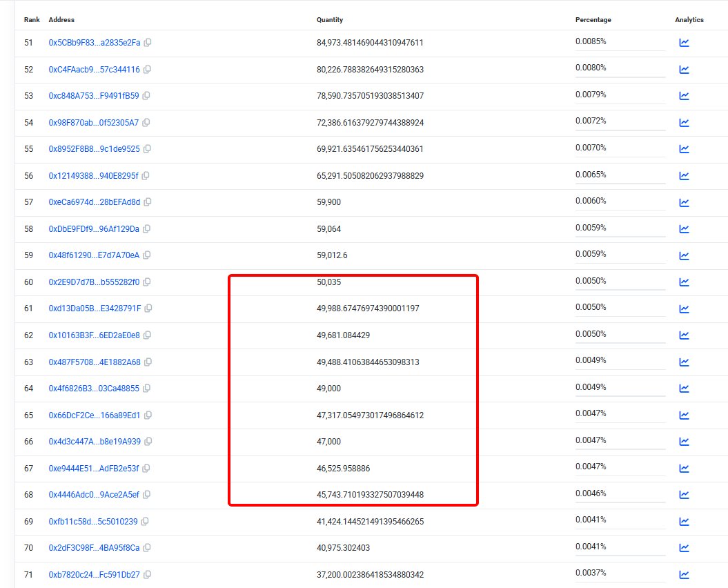Open holder address 0xb7820c24...Fc591Db27
728x588 pixels.
coord(95,575)
